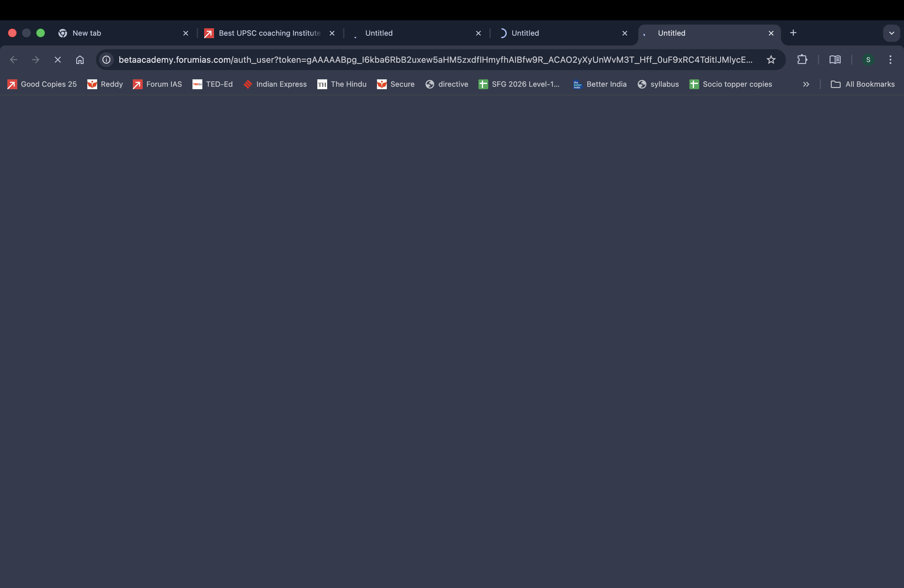Viewport: 904px width, 588px height.
Task: Show hidden bookmarks via the double chevron
Action: [x=806, y=84]
